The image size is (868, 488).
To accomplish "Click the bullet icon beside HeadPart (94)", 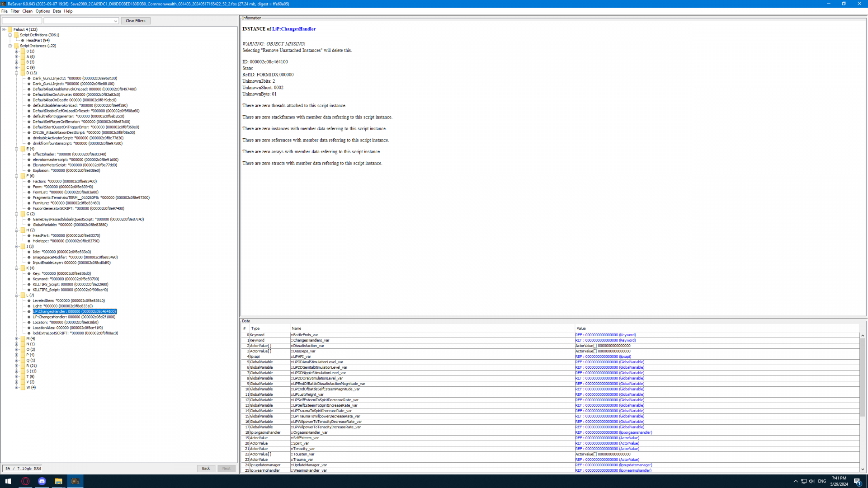I will (x=23, y=40).
